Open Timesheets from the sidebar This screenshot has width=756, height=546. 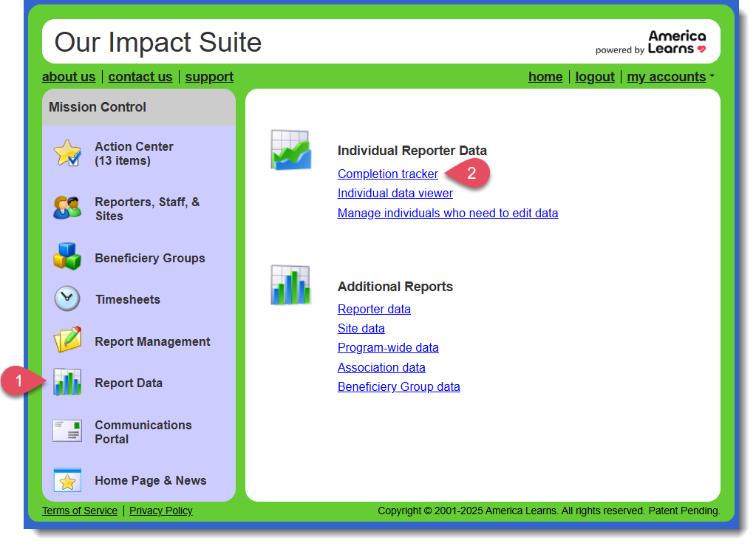pyautogui.click(x=128, y=300)
